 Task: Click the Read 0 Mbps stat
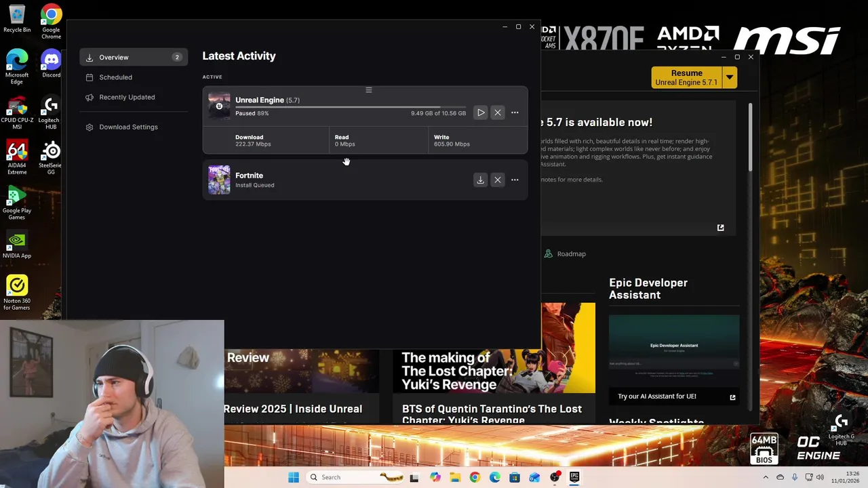tap(344, 140)
